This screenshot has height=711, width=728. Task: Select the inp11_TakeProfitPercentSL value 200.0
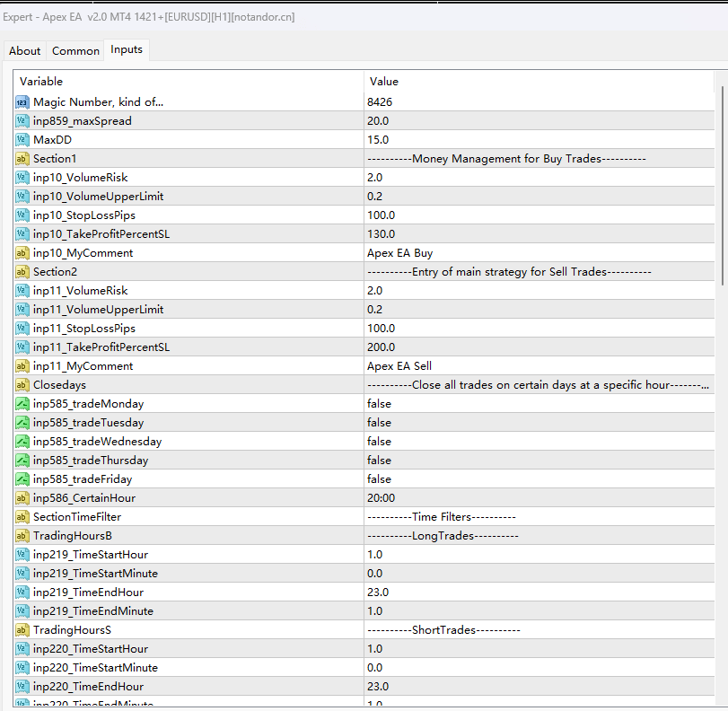(381, 347)
